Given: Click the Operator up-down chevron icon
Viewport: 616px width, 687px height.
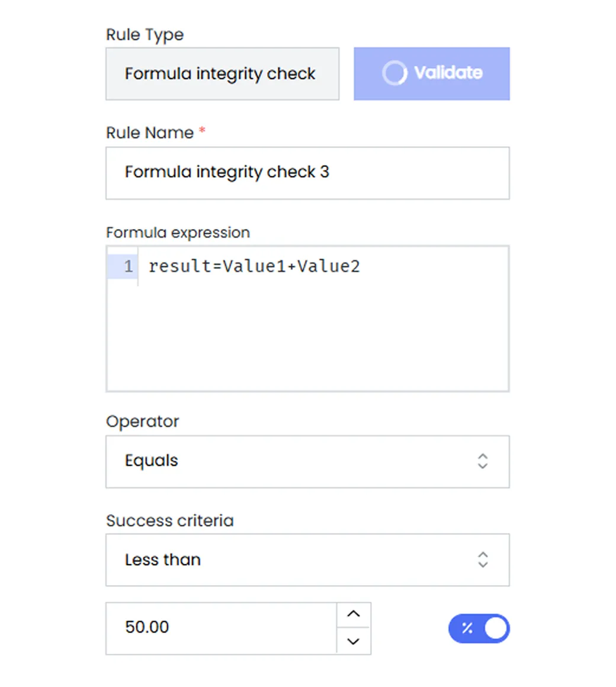Looking at the screenshot, I should 482,461.
